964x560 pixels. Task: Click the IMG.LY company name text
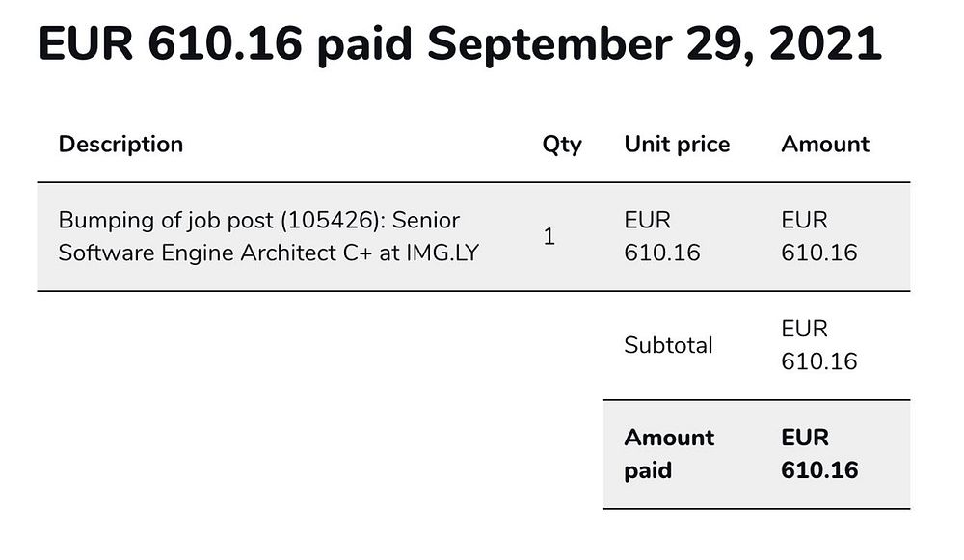[x=442, y=253]
